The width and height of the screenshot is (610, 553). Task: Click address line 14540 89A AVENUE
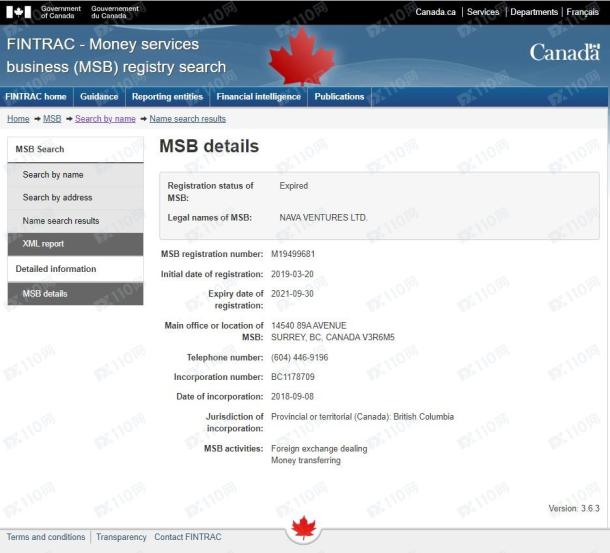(x=309, y=325)
